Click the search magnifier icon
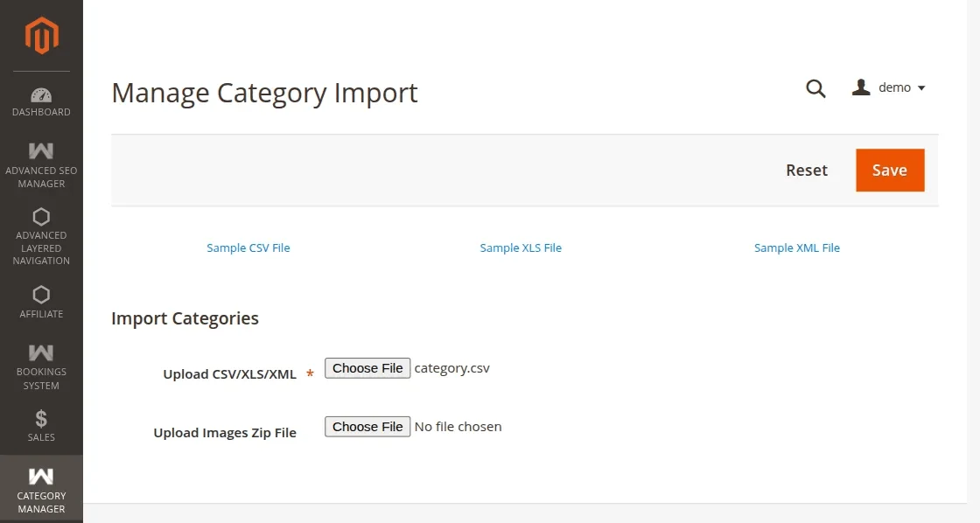The width and height of the screenshot is (980, 523). click(x=815, y=88)
